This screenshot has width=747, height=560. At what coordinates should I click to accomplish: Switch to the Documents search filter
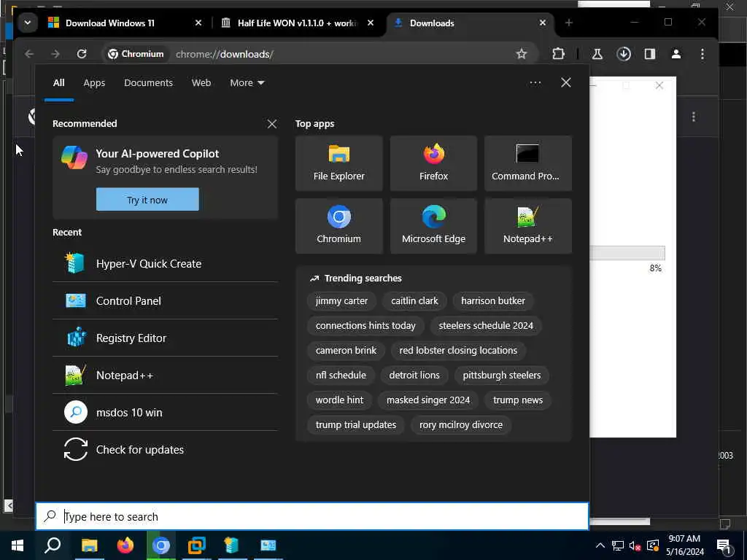click(x=148, y=83)
